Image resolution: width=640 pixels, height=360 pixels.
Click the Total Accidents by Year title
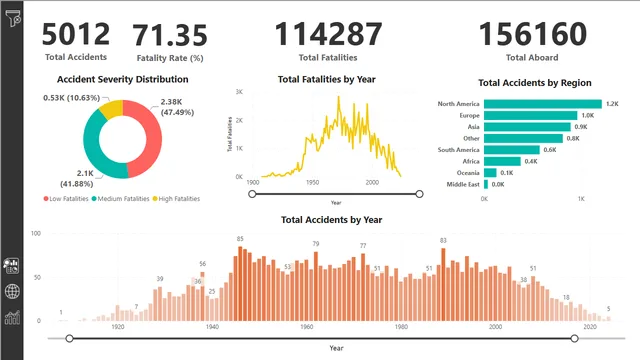point(331,220)
